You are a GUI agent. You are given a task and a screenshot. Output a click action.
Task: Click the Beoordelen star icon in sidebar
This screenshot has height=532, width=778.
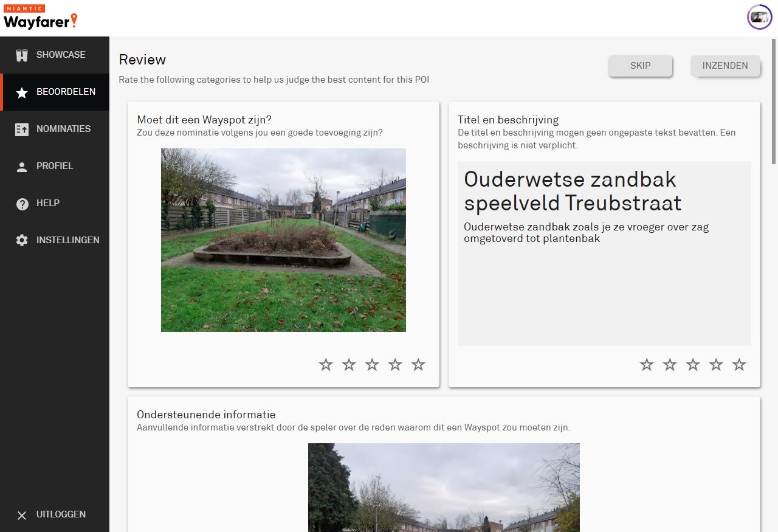[x=22, y=92]
